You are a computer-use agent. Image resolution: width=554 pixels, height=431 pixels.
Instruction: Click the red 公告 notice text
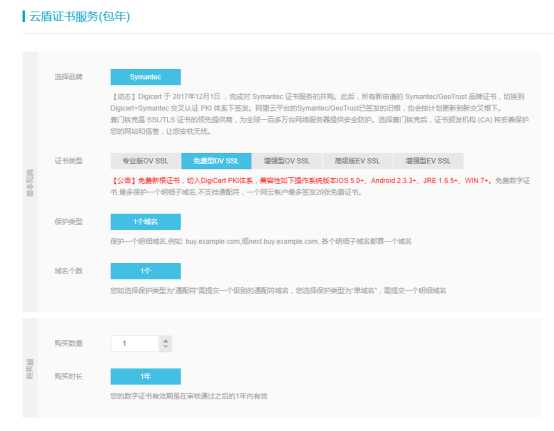[x=300, y=181]
